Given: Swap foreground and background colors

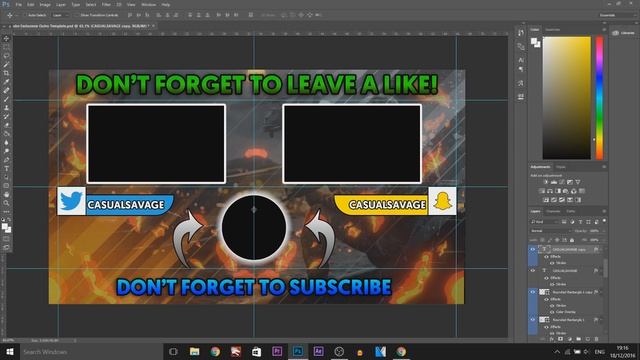Looking at the screenshot, I should tap(9, 220).
